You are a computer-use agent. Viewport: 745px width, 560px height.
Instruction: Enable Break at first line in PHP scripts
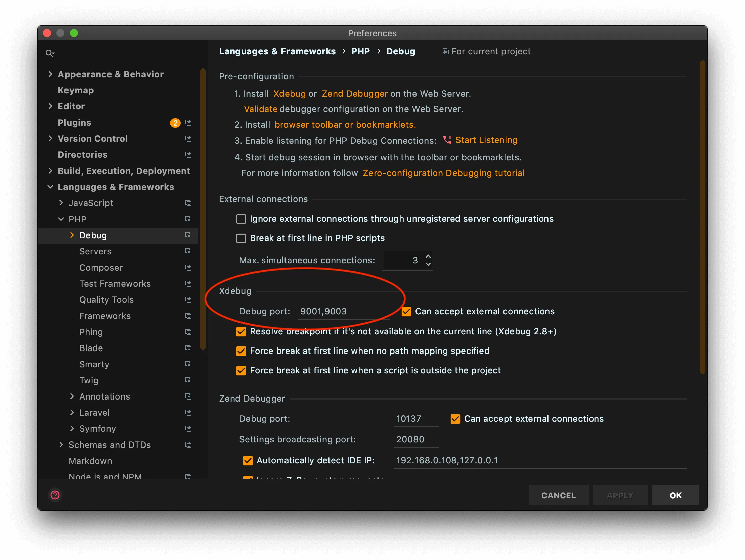241,238
